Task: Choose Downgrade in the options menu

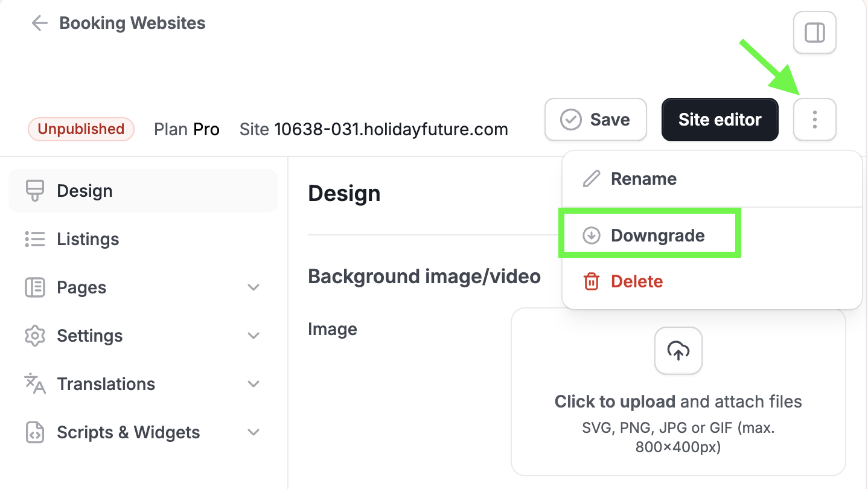Action: click(x=712, y=235)
